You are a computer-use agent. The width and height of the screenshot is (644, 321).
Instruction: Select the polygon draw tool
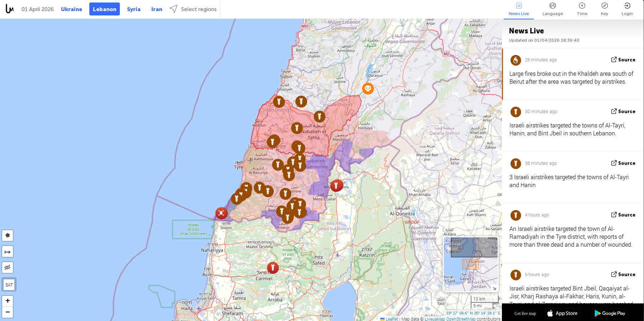8,236
